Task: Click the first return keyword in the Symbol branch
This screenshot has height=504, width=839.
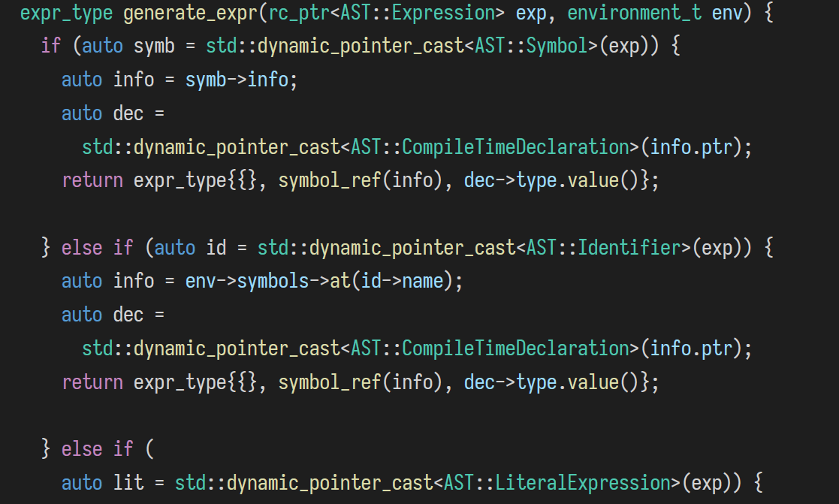Action: pos(92,180)
